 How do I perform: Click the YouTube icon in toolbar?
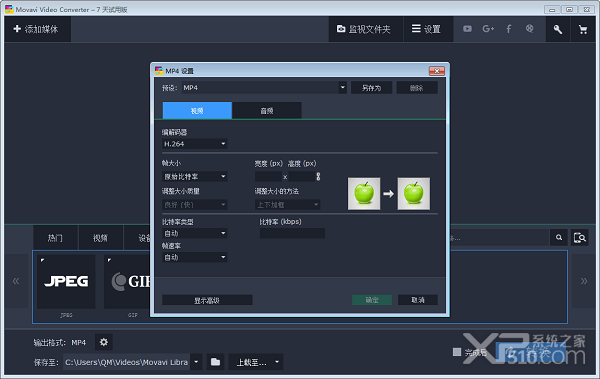467,29
